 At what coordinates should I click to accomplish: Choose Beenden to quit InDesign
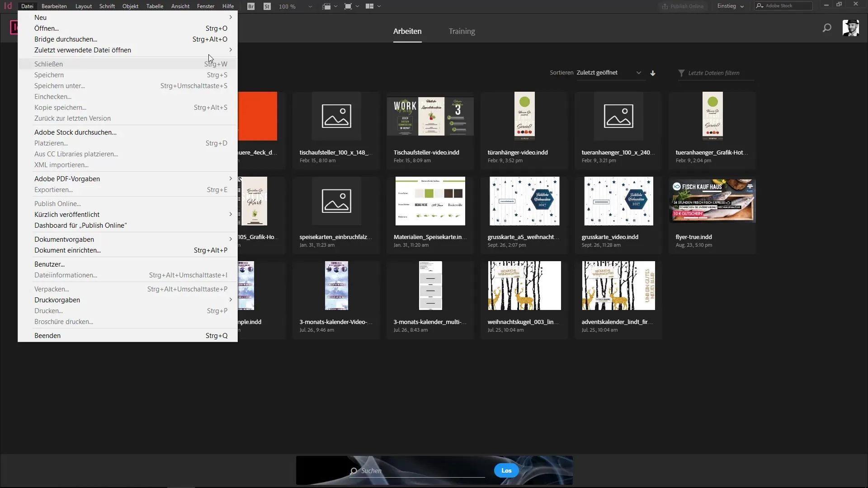click(x=128, y=336)
